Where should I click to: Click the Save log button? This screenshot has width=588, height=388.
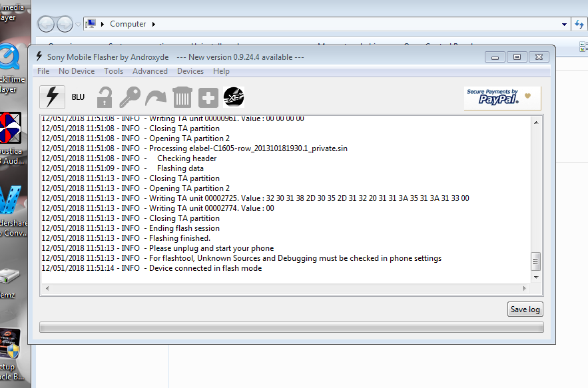pos(525,309)
